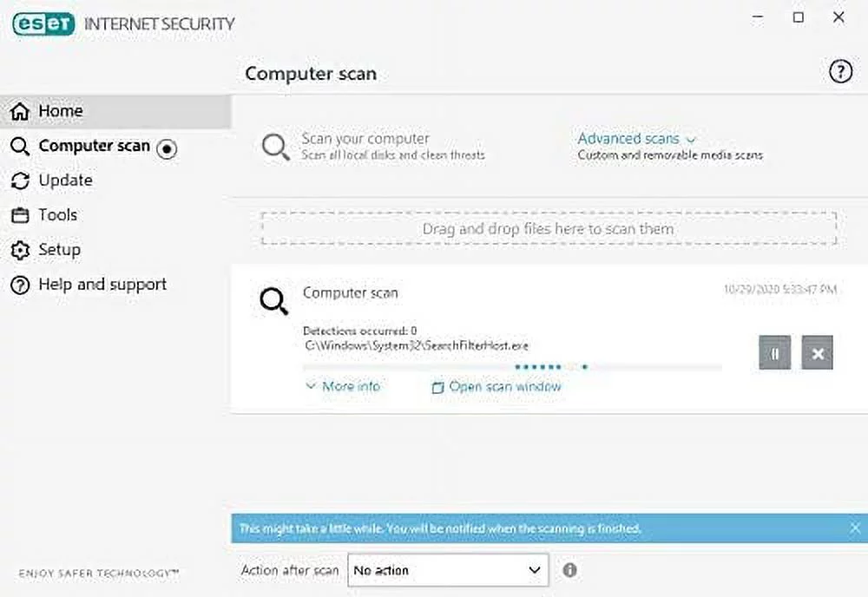The image size is (868, 597).
Task: Click Scan your computer to start scanning
Action: pyautogui.click(x=365, y=138)
